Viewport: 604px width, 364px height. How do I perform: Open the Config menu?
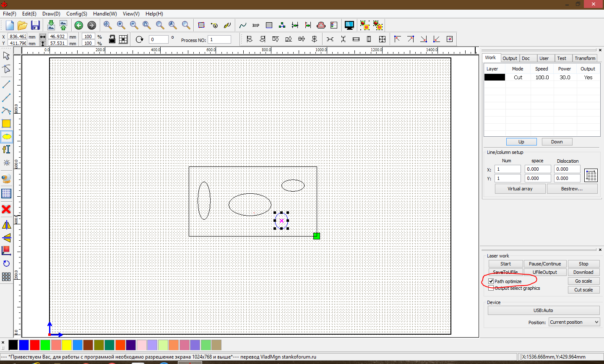tap(77, 14)
